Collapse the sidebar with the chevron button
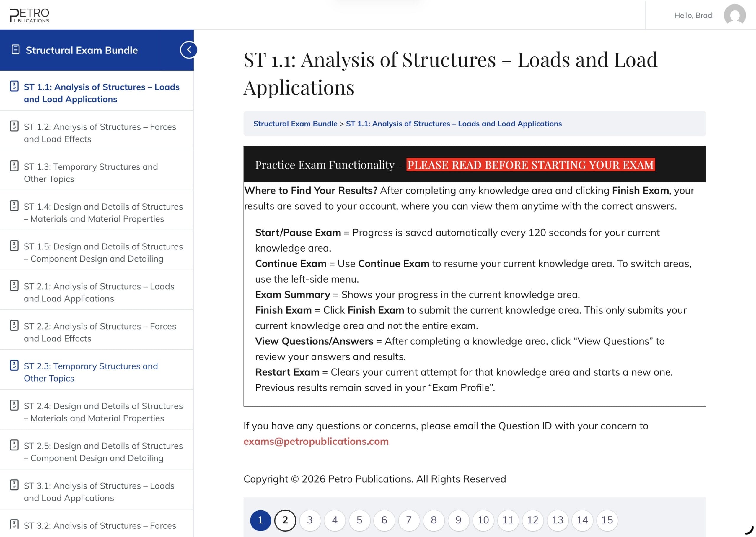756x537 pixels. click(189, 50)
